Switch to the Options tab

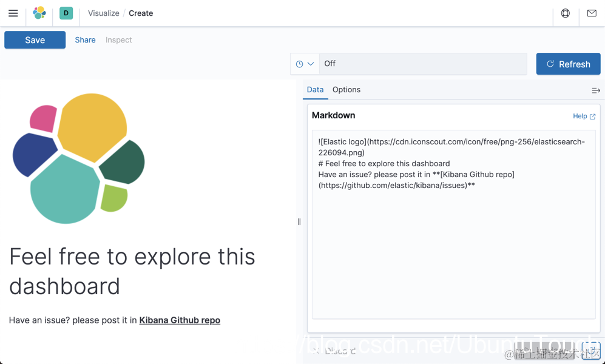346,89
